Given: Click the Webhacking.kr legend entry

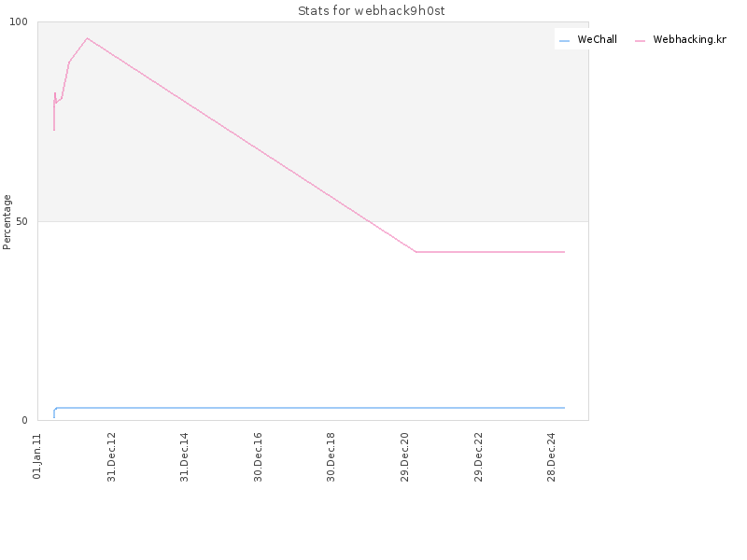Looking at the screenshot, I should pos(681,39).
